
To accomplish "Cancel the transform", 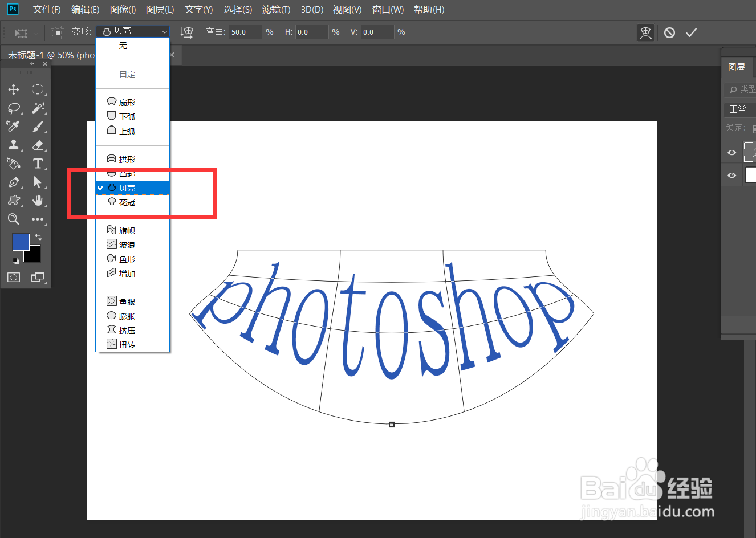I will point(669,32).
